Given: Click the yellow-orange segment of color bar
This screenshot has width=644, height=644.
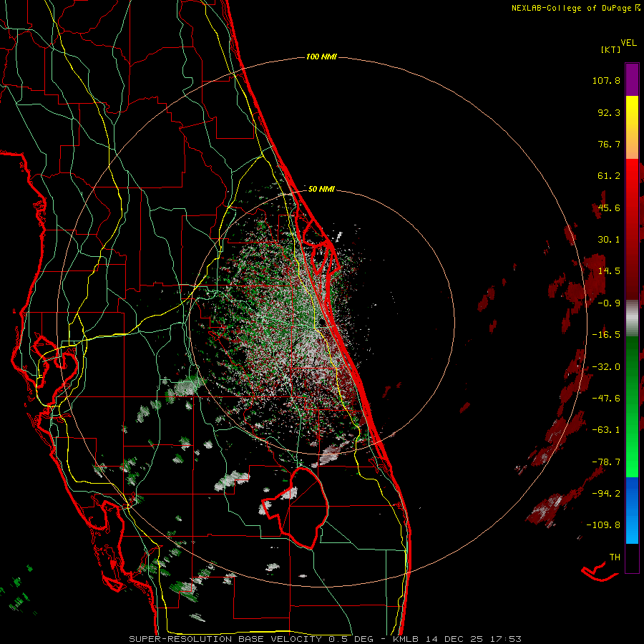Looking at the screenshot, I should (632, 127).
